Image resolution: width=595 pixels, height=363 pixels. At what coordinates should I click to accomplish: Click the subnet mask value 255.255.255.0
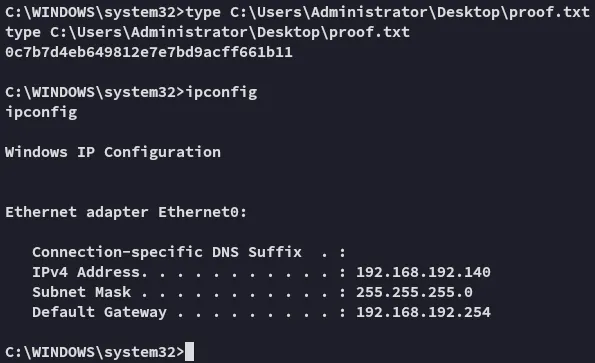pos(414,292)
